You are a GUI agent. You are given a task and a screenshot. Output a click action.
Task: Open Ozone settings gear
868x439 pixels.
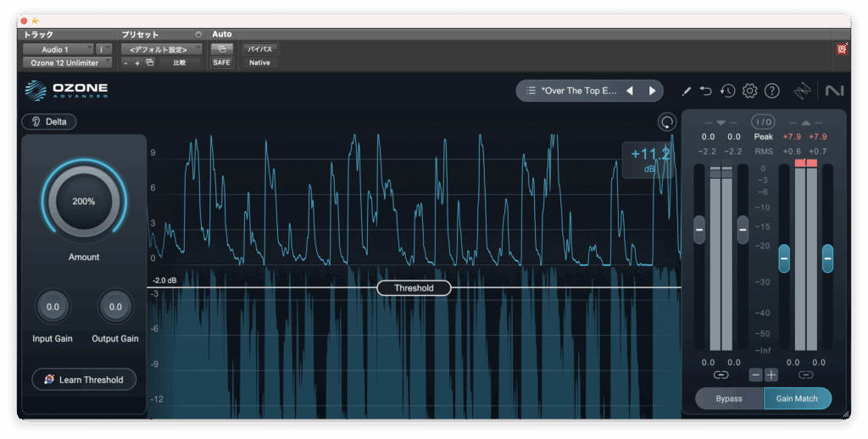click(749, 91)
